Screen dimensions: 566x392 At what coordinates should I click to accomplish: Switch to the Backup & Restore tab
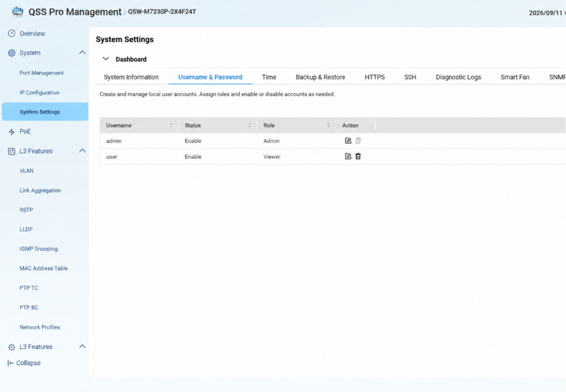320,77
